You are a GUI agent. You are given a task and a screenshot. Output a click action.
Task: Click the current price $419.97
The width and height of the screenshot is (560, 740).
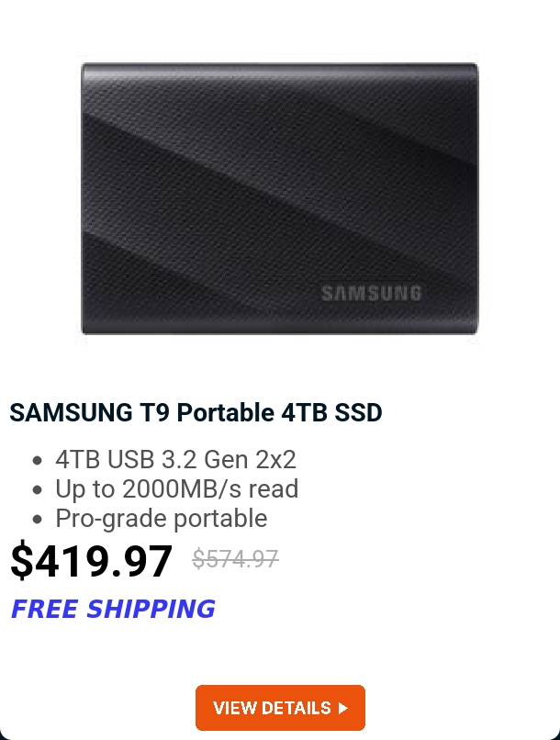(x=91, y=561)
